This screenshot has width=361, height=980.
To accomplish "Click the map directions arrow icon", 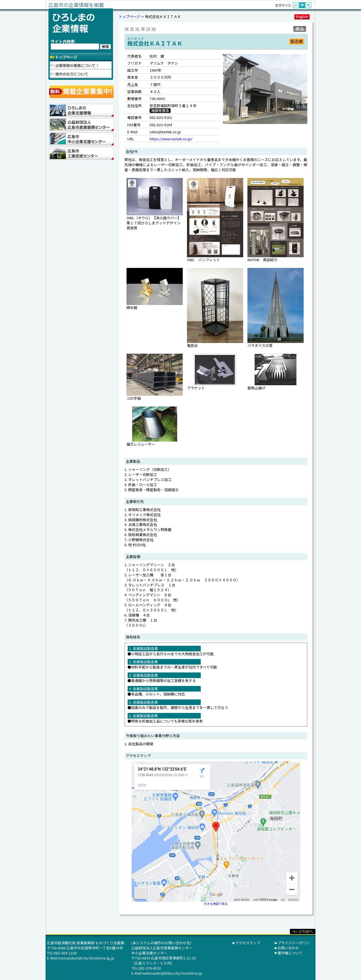I will tap(202, 770).
